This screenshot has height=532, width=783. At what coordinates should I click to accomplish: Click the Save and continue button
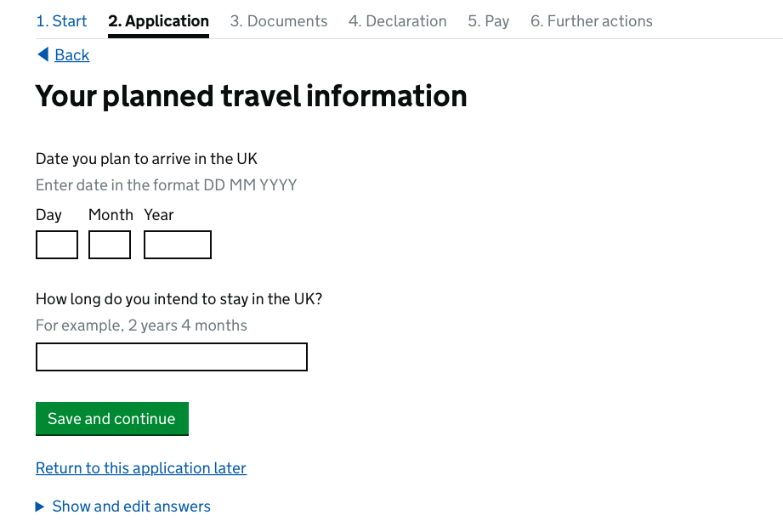coord(112,419)
